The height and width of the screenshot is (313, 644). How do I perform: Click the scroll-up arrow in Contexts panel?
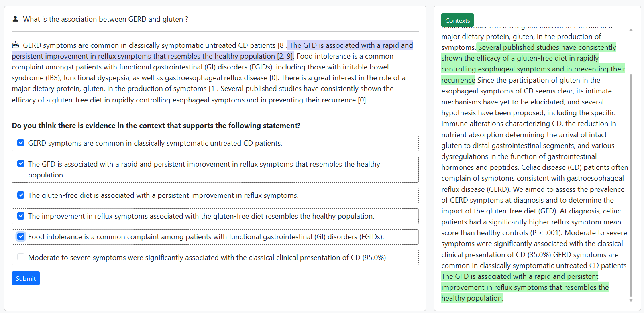631,30
